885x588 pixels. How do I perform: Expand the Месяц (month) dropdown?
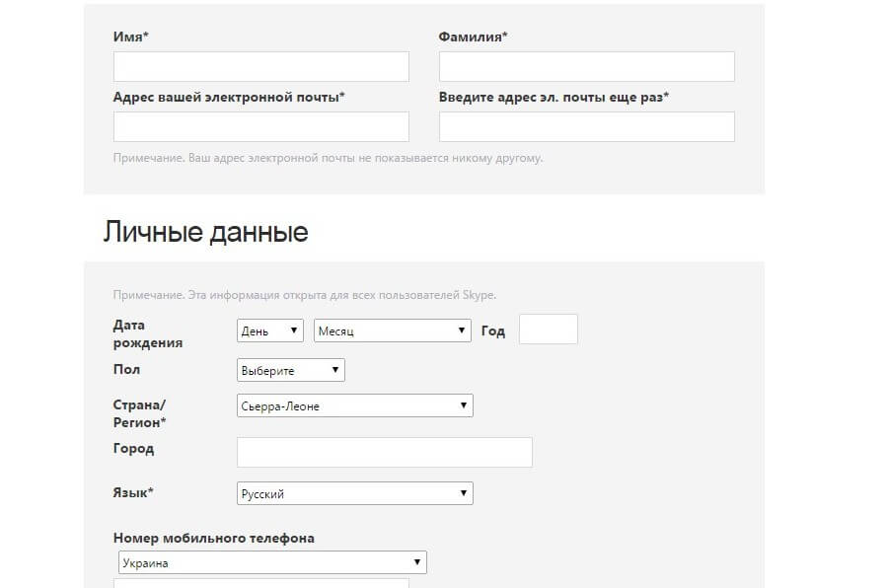[392, 331]
